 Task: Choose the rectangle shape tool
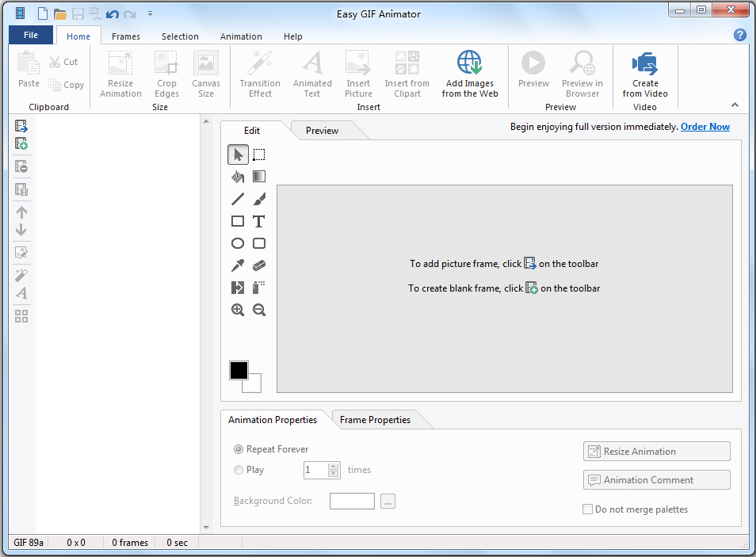[x=238, y=221]
